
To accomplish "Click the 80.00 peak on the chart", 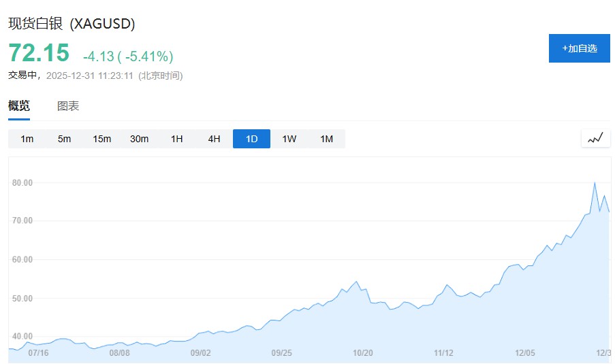I will [x=595, y=182].
